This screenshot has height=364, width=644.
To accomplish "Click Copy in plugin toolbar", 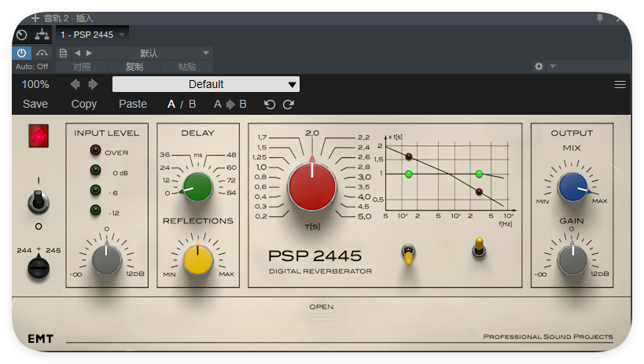I will (84, 105).
